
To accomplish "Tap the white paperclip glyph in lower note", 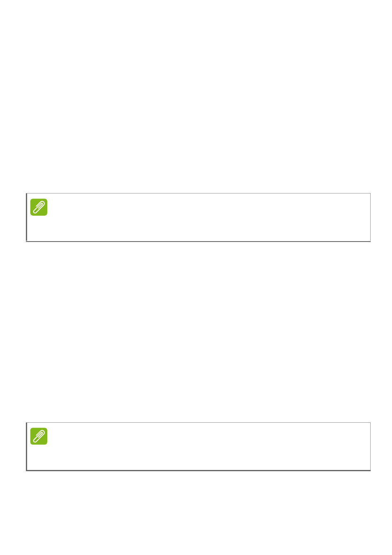I will 39,437.
